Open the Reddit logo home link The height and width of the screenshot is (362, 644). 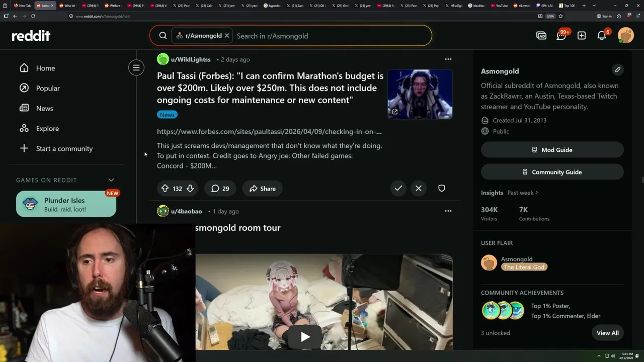[x=31, y=36]
